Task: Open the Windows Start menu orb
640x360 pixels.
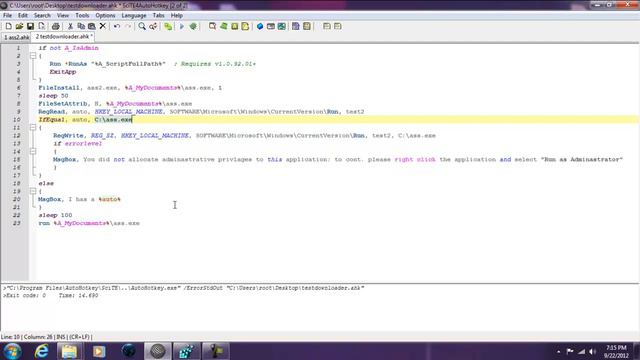Action: pyautogui.click(x=12, y=351)
